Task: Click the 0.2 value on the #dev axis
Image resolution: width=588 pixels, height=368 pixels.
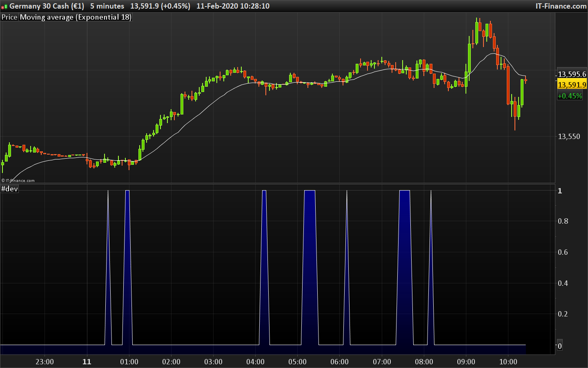Action: pyautogui.click(x=563, y=314)
